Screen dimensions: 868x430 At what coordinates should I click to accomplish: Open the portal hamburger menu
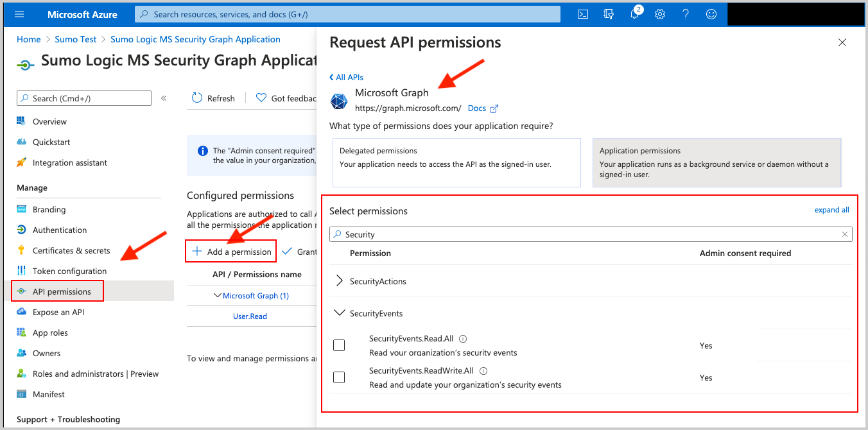pyautogui.click(x=19, y=13)
